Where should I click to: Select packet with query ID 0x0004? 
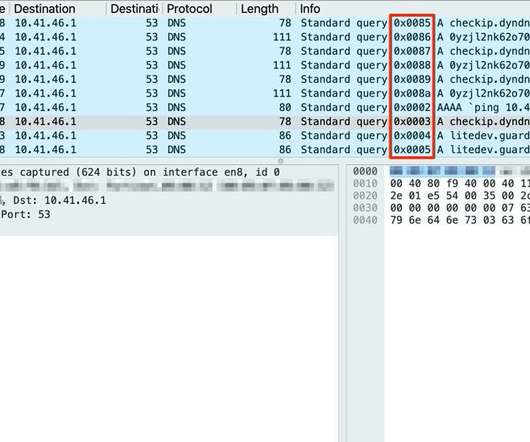coord(265,136)
